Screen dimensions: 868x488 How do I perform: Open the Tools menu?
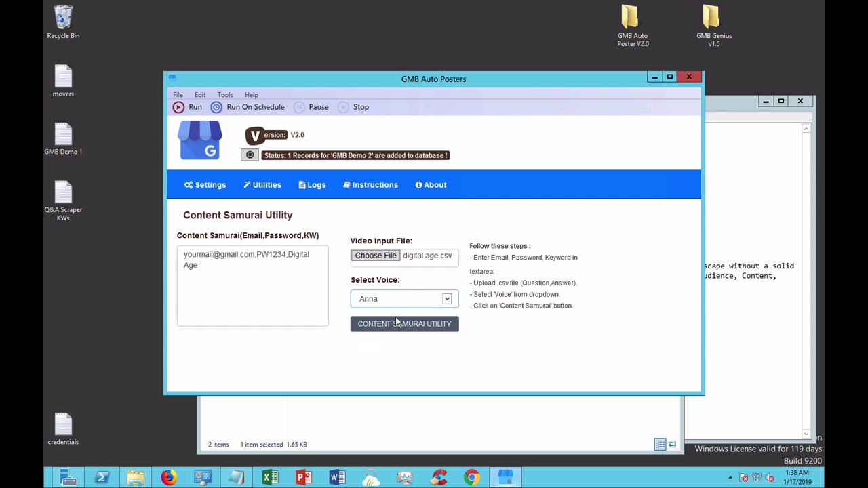[x=225, y=95]
